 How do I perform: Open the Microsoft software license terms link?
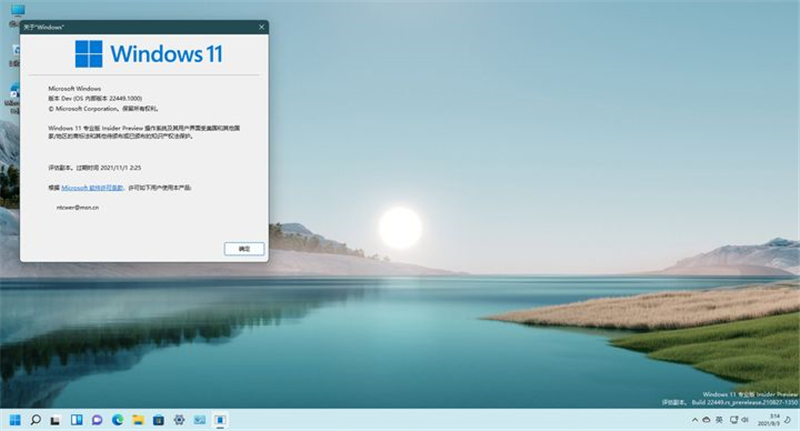pyautogui.click(x=92, y=188)
